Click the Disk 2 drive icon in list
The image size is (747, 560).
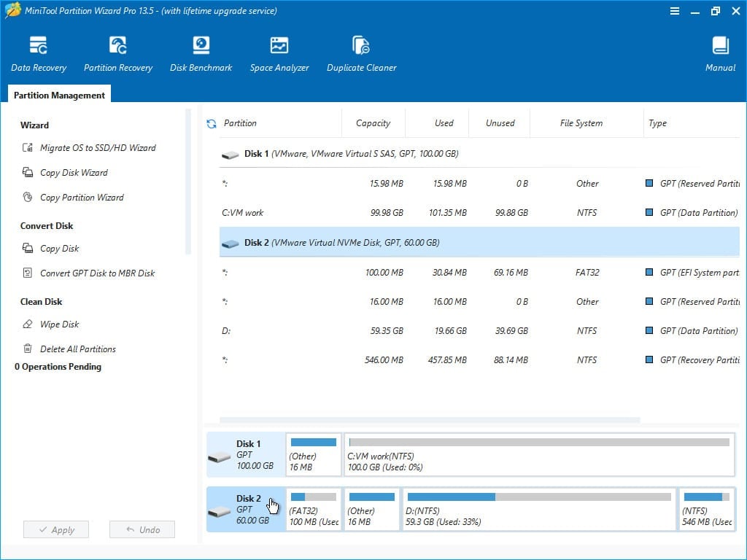(230, 244)
